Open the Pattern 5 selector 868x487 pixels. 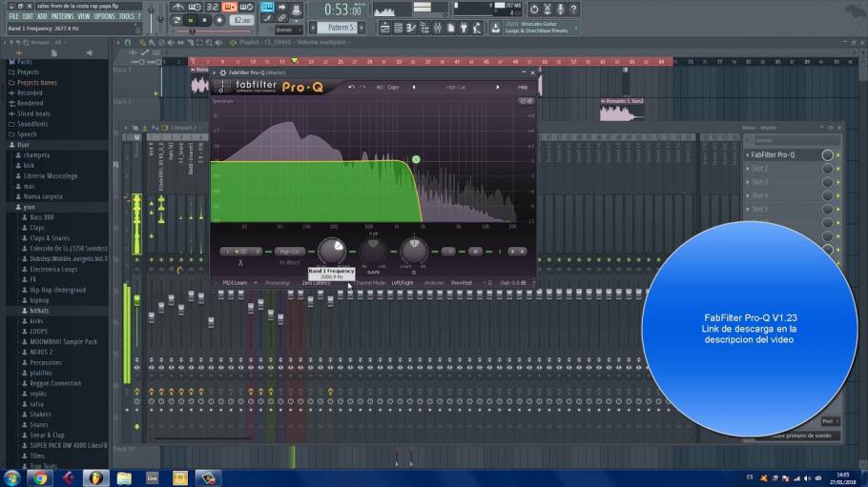(339, 27)
